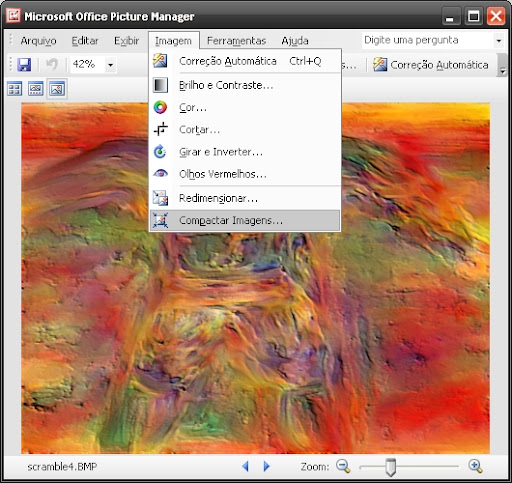Choose the Cor... menu entry
The height and width of the screenshot is (483, 512).
point(245,107)
